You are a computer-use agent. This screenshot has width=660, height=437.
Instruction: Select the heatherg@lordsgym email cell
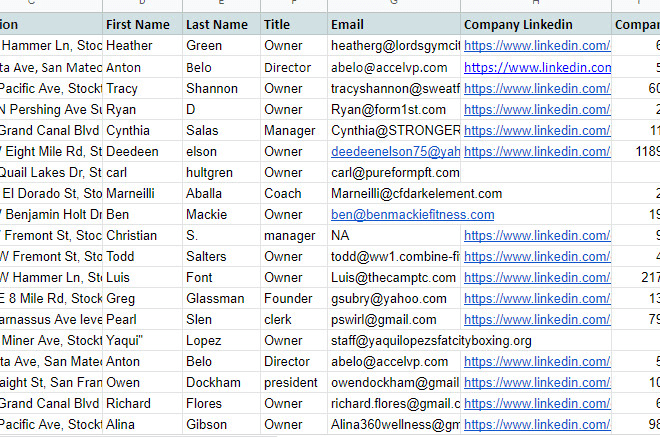point(394,45)
